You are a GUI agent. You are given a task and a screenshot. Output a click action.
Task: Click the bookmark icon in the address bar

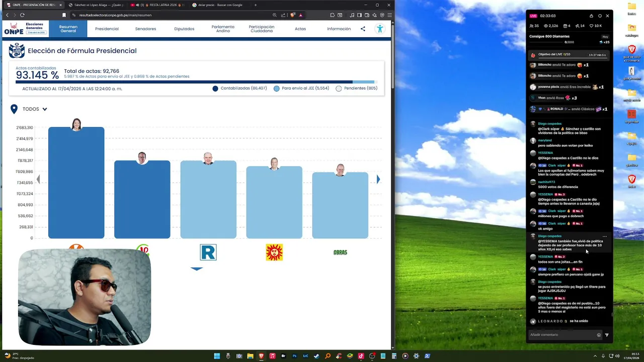64,15
